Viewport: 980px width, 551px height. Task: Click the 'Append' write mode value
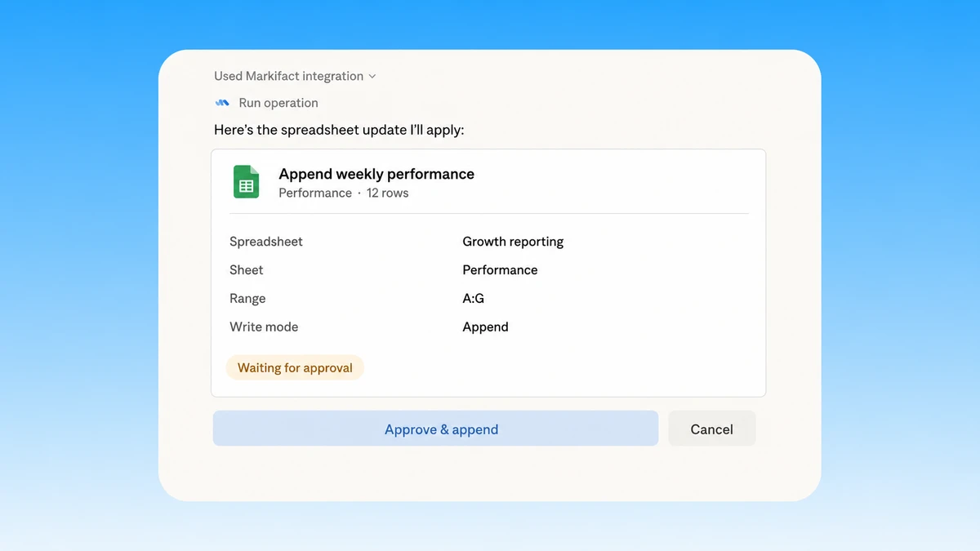485,327
